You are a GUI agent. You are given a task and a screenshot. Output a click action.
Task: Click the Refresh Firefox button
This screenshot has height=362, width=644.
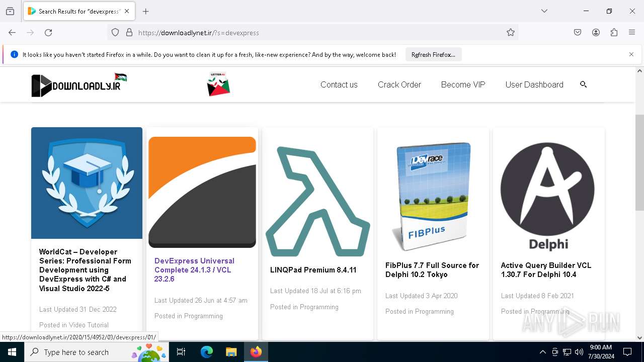tap(433, 54)
